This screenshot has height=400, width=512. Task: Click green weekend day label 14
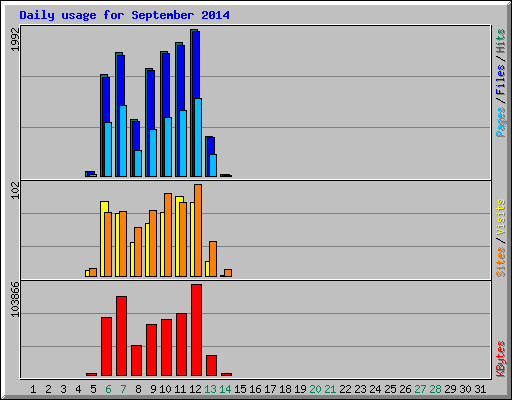(225, 389)
